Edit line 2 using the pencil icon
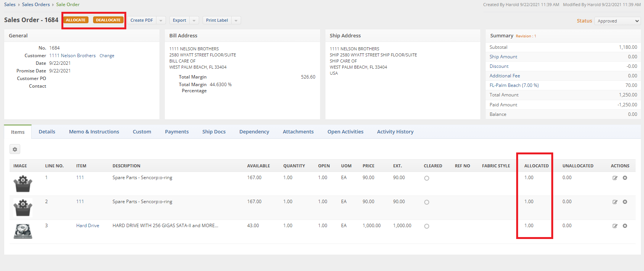Screen dimensions: 644x271 [x=615, y=202]
